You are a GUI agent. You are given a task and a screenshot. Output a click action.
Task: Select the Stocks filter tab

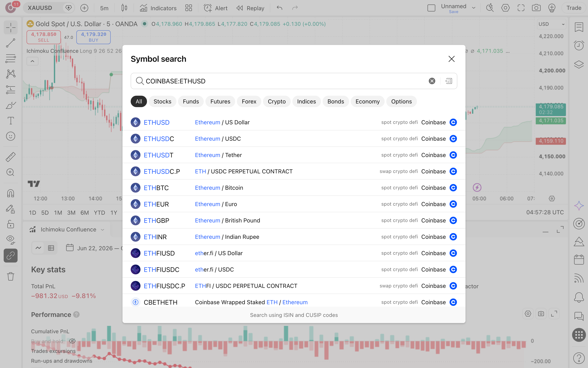162,101
